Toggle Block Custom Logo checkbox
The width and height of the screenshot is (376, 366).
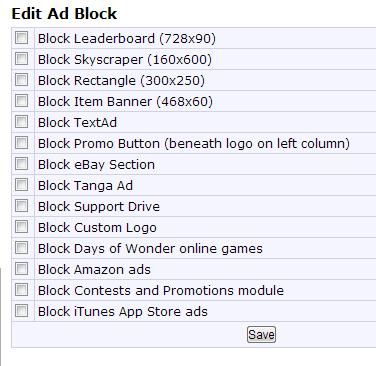(21, 226)
